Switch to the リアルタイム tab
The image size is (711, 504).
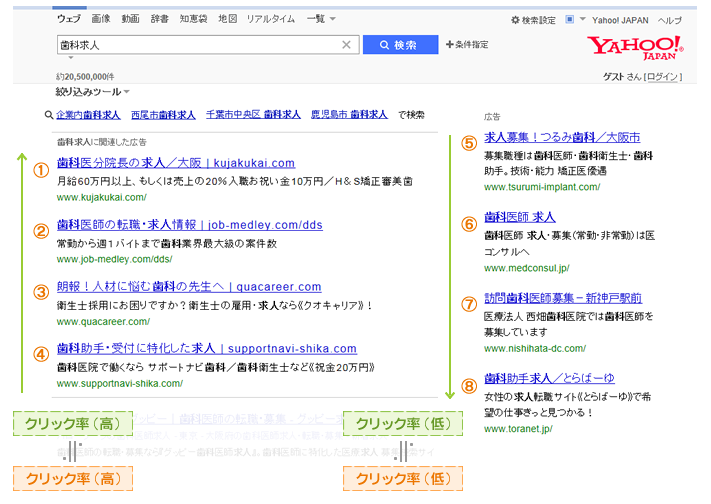tap(271, 19)
